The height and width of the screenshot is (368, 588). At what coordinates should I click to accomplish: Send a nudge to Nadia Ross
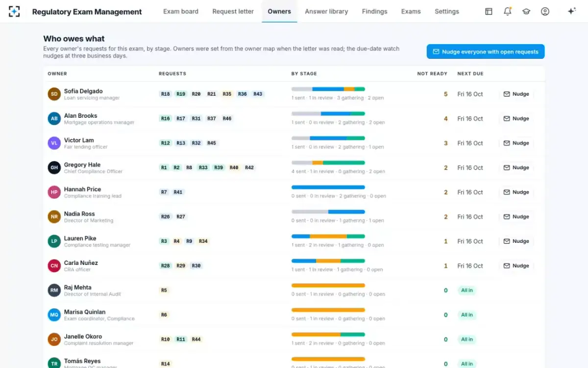[516, 217]
